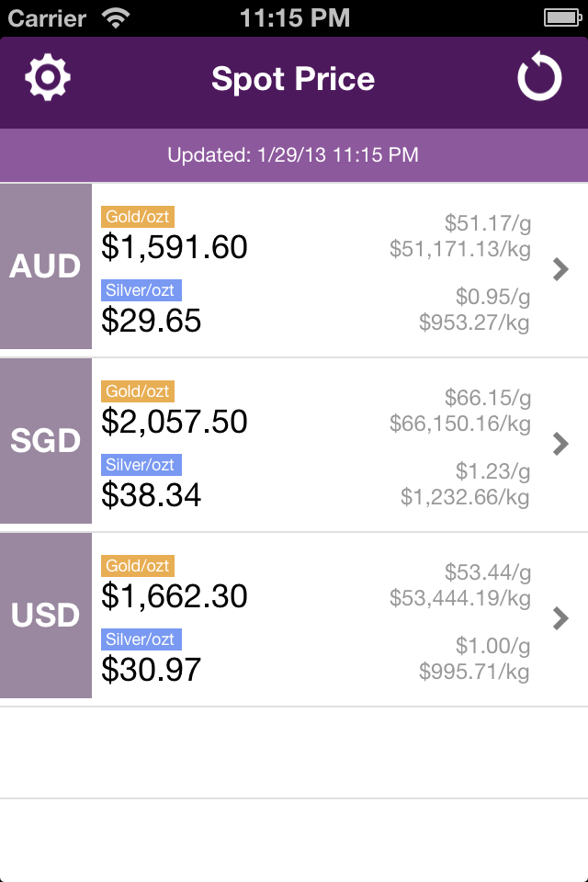Open settings with the gear icon

(x=47, y=78)
